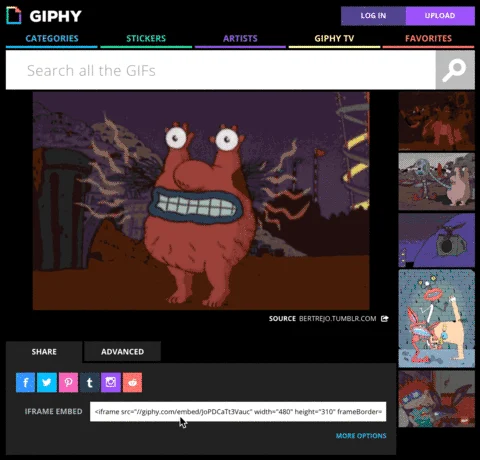Pin the GIF on Pinterest
Screen dimensions: 480x460
tap(68, 382)
